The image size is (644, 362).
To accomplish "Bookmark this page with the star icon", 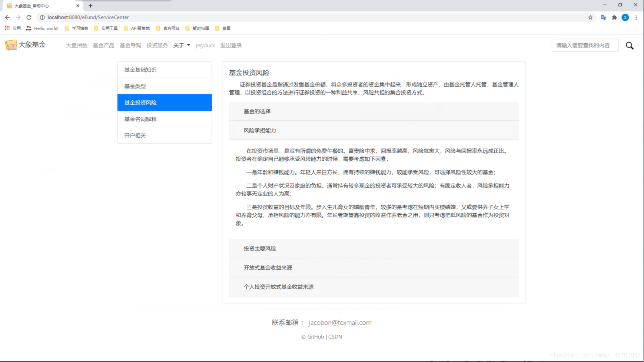I will pos(590,17).
